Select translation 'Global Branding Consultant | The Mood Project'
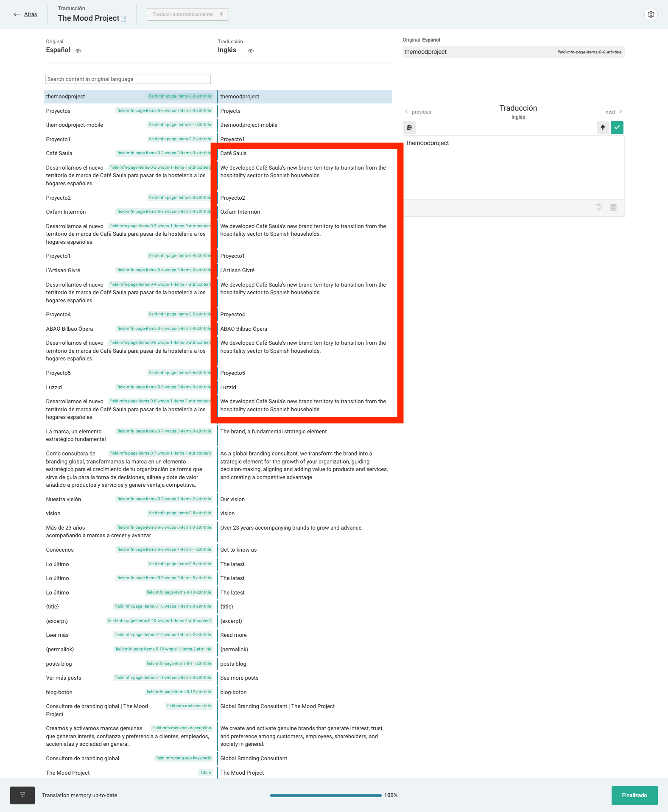This screenshot has height=812, width=668. click(x=305, y=710)
